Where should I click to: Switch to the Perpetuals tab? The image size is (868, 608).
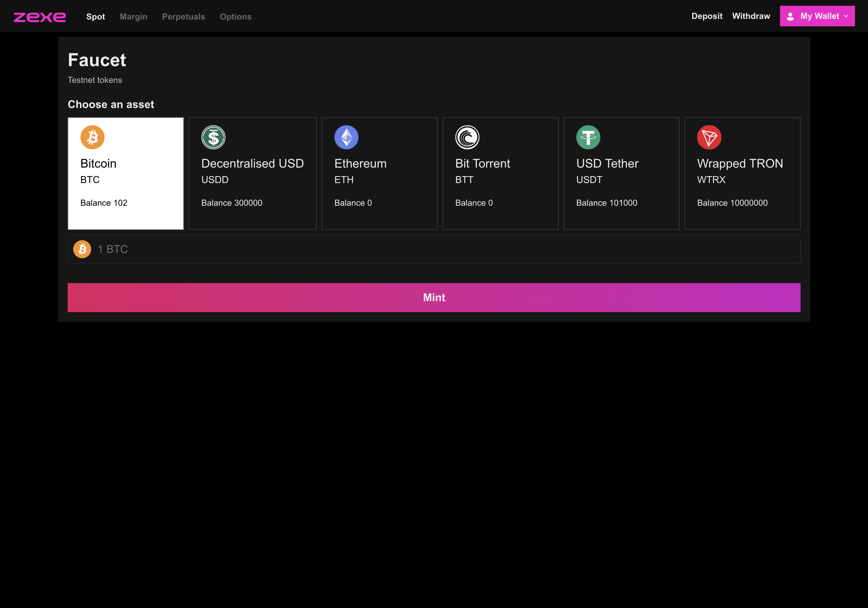point(183,17)
